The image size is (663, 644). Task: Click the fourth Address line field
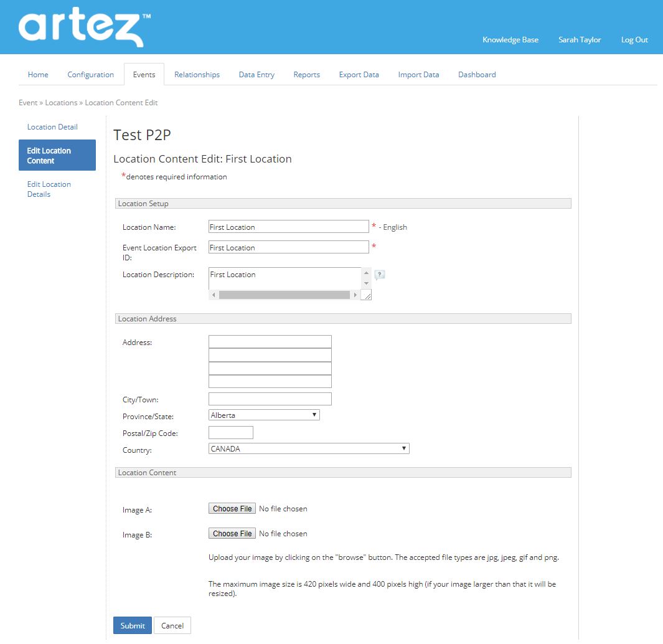tap(270, 381)
